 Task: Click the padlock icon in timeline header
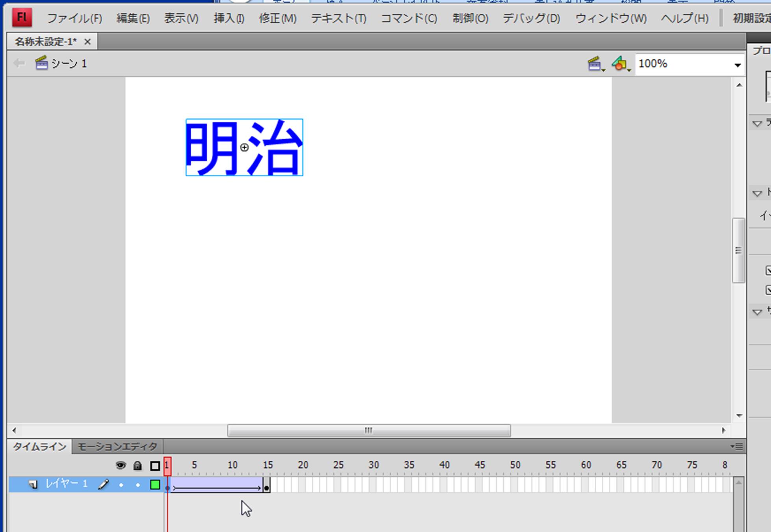137,466
